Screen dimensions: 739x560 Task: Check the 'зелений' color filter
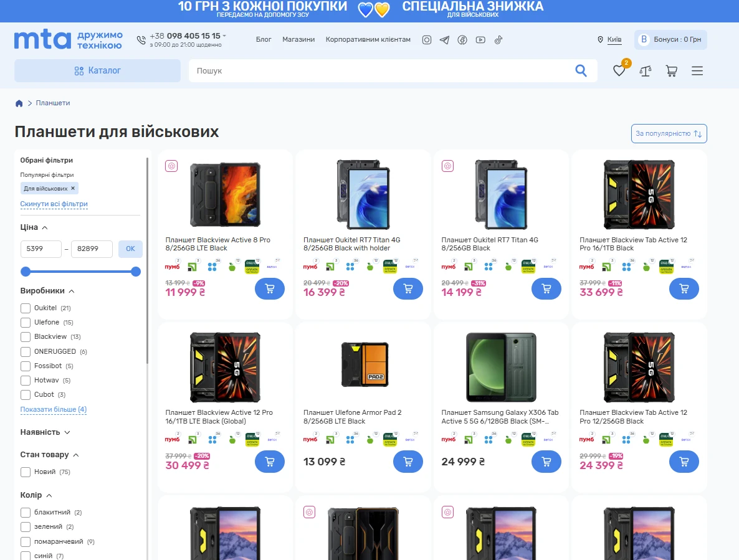click(x=26, y=527)
